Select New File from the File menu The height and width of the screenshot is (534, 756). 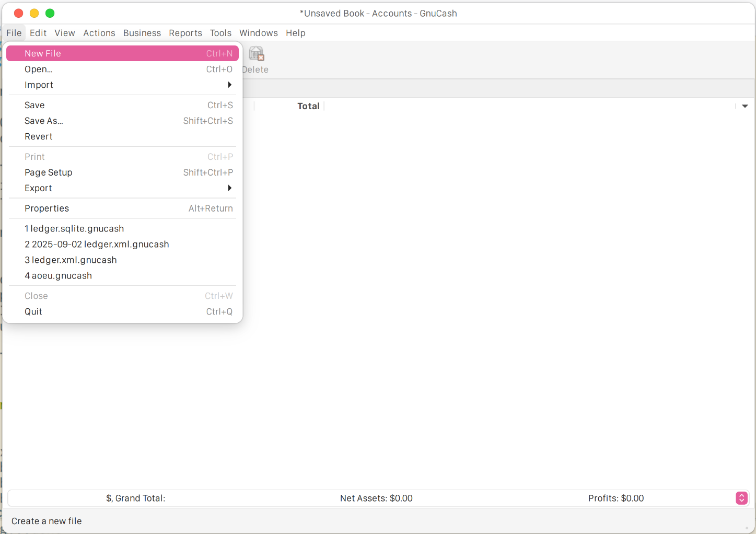(43, 53)
